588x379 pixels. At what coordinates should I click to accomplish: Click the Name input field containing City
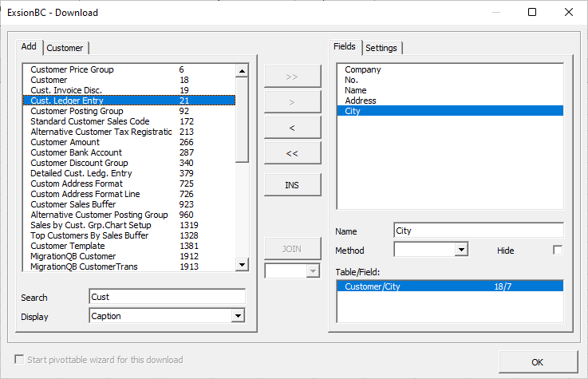[x=479, y=231]
